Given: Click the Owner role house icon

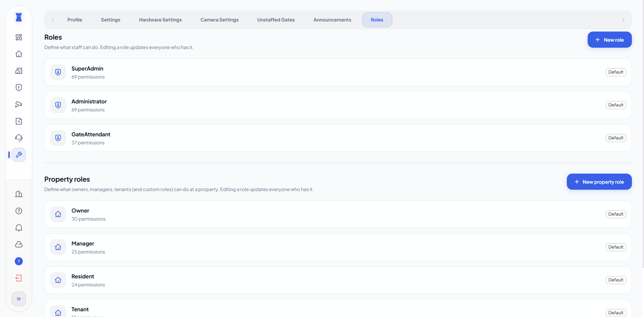Looking at the screenshot, I should pos(58,214).
